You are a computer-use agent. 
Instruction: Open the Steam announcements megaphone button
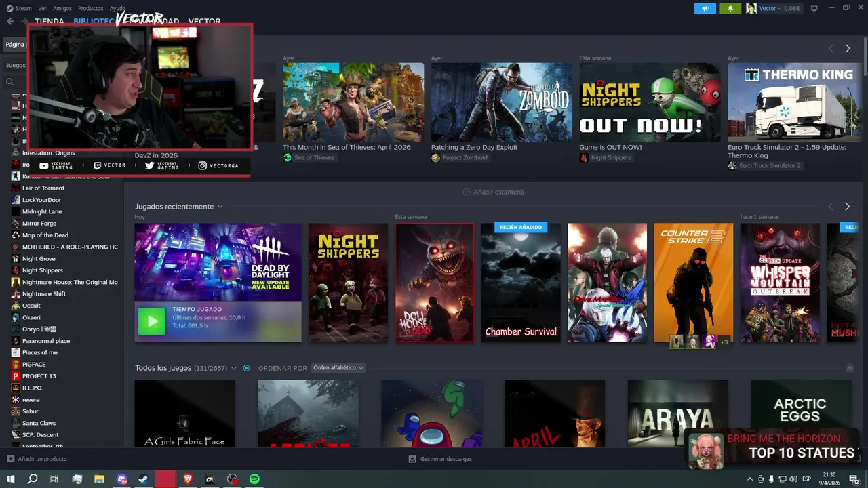(x=705, y=8)
